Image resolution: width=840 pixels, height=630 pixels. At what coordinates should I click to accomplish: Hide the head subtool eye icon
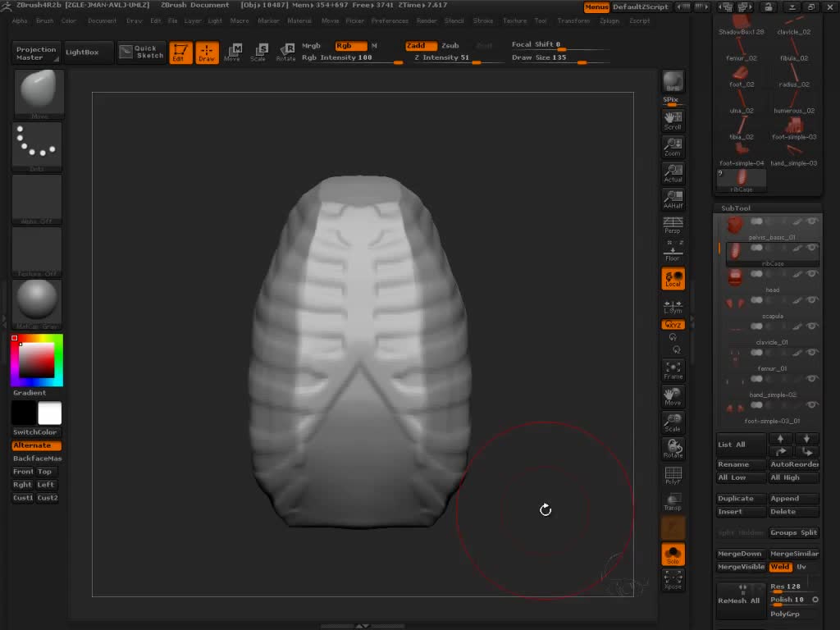(x=813, y=274)
